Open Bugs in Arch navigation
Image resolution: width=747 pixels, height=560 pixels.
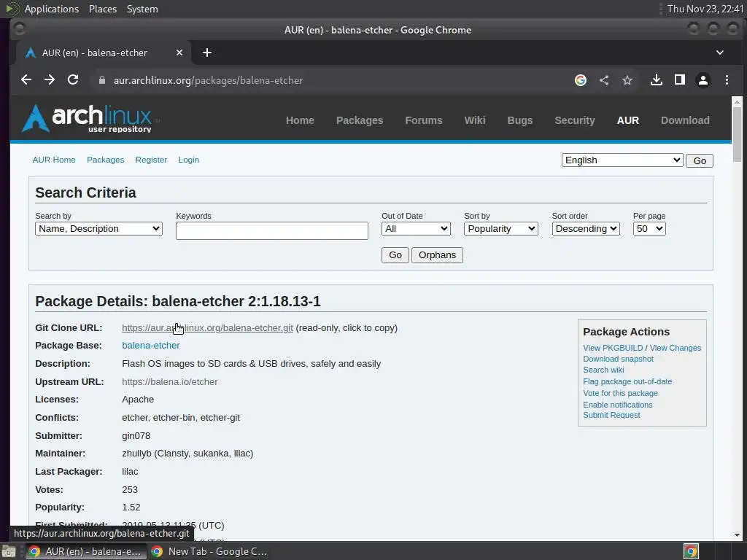pyautogui.click(x=519, y=120)
